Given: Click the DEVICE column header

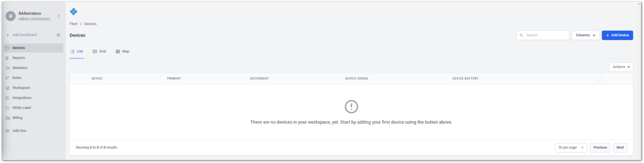Looking at the screenshot, I should coord(97,78).
